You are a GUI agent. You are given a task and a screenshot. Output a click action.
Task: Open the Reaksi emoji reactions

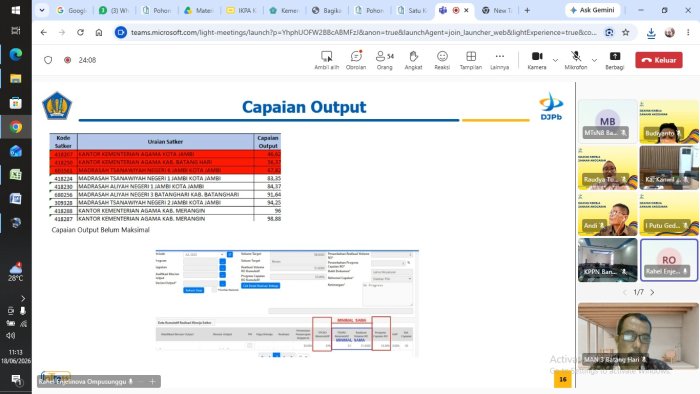(442, 60)
